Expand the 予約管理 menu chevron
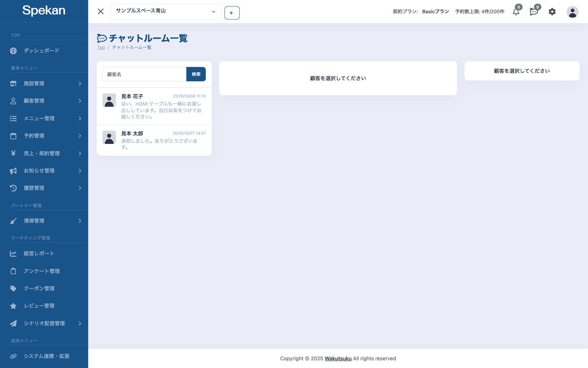The width and height of the screenshot is (588, 368). pyautogui.click(x=80, y=136)
